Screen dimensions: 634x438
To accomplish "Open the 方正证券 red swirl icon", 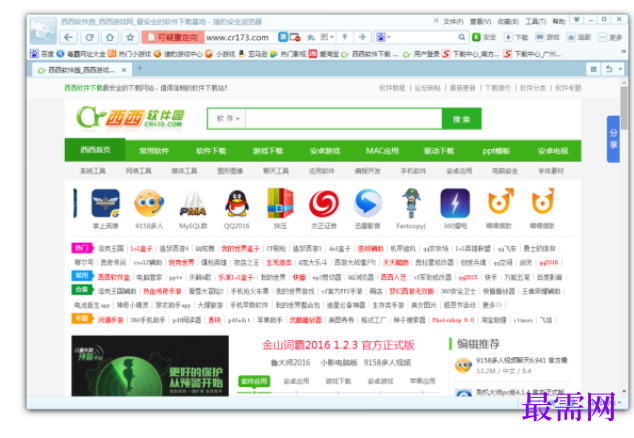I will (x=324, y=203).
